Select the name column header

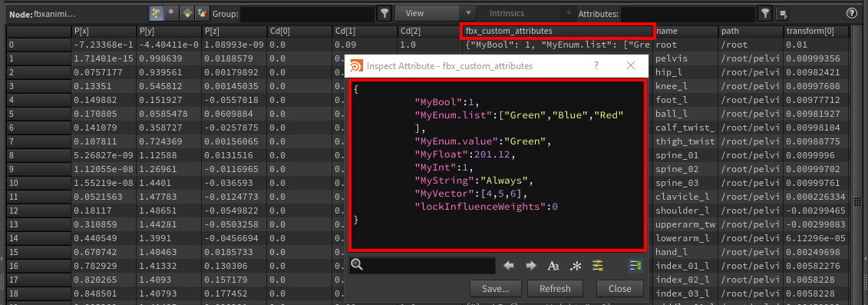(685, 31)
